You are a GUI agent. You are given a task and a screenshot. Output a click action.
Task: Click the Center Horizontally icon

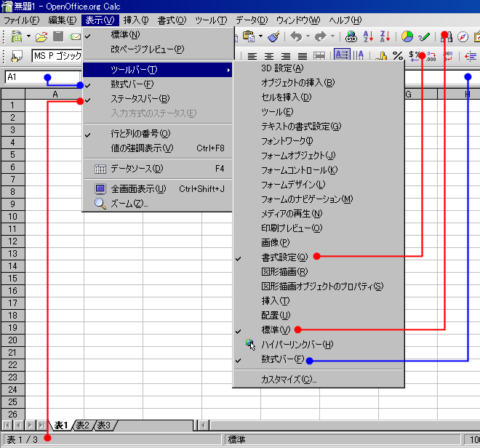point(269,56)
